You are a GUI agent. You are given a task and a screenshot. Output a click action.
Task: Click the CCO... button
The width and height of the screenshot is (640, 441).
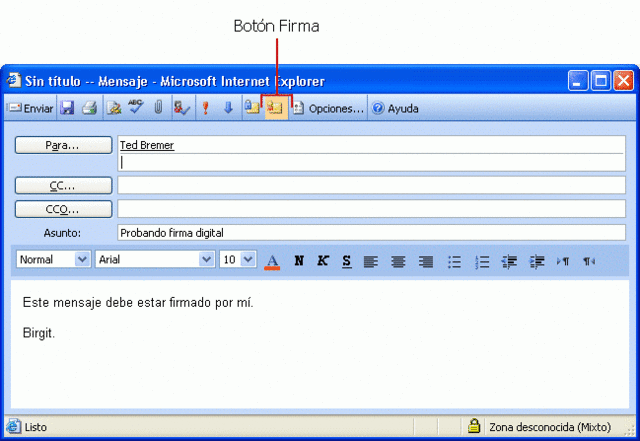(63, 209)
